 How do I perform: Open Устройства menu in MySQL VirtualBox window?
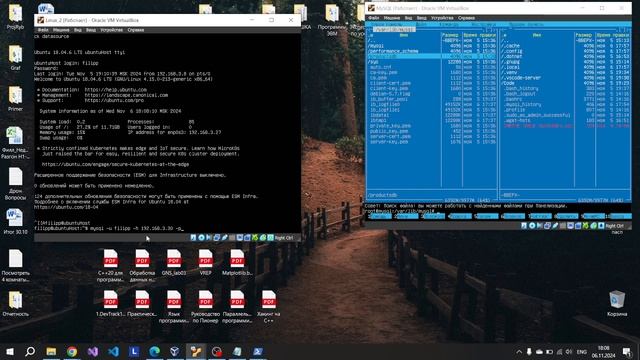tap(442, 18)
